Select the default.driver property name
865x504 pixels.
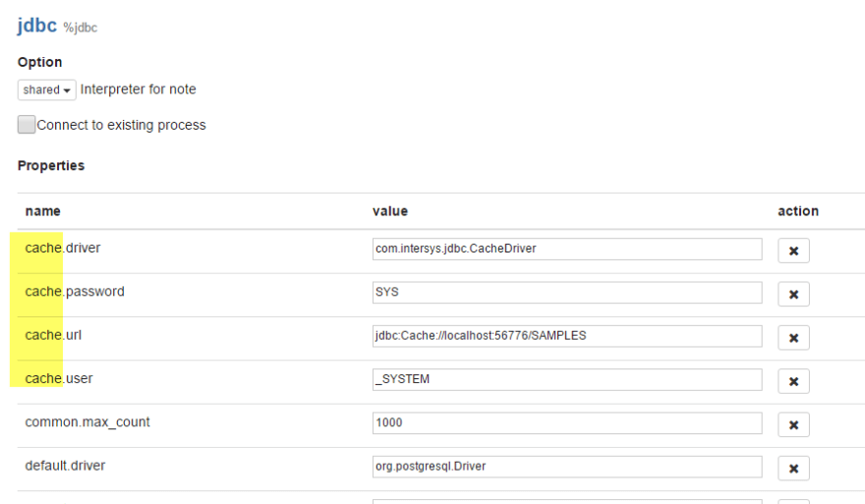pos(65,466)
